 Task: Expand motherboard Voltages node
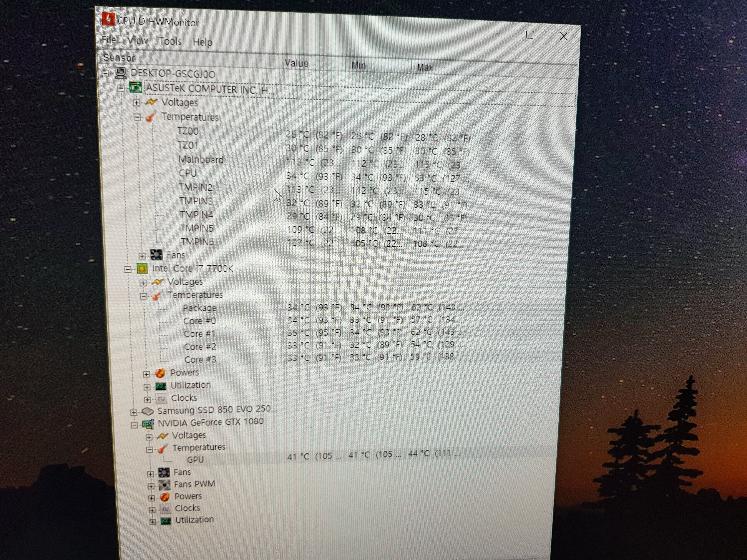coord(136,103)
